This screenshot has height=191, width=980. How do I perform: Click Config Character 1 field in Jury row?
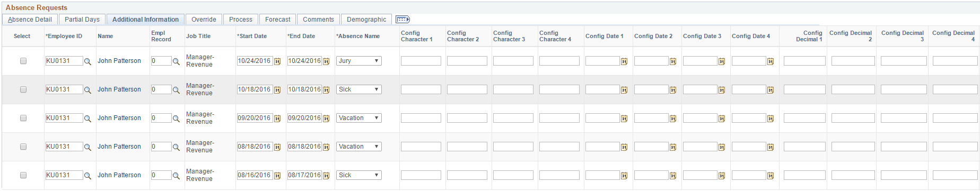point(421,61)
